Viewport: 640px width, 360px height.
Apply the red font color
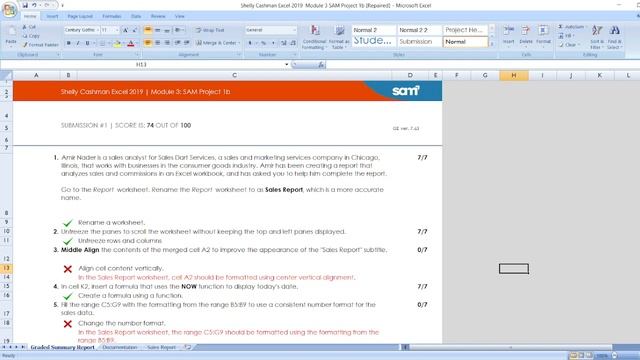tap(131, 43)
